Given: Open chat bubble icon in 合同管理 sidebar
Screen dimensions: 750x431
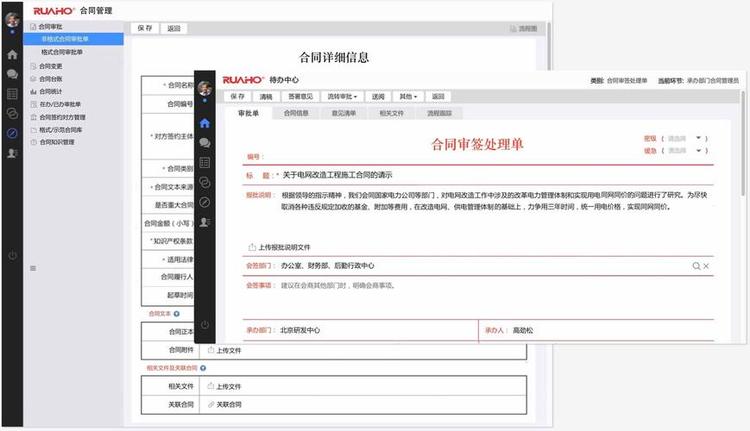Looking at the screenshot, I should [12, 74].
